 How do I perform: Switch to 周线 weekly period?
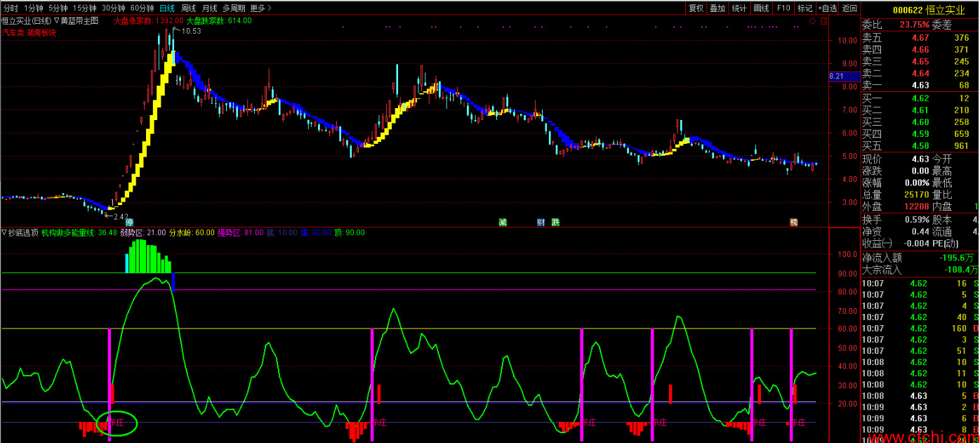tap(188, 8)
